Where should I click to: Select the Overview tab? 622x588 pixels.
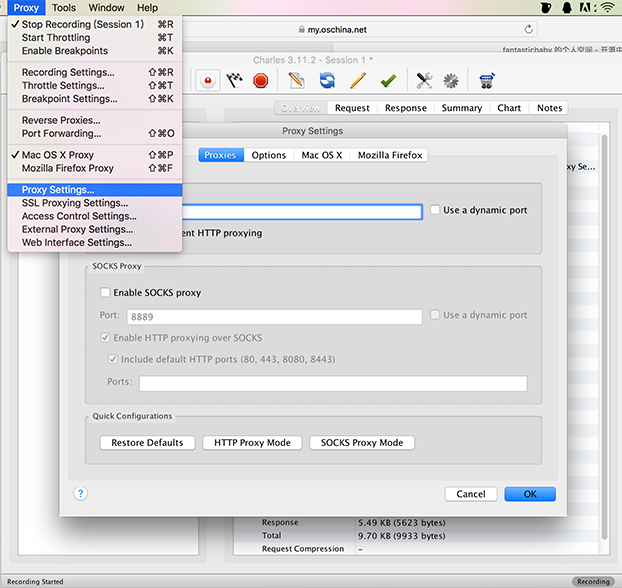click(x=300, y=108)
